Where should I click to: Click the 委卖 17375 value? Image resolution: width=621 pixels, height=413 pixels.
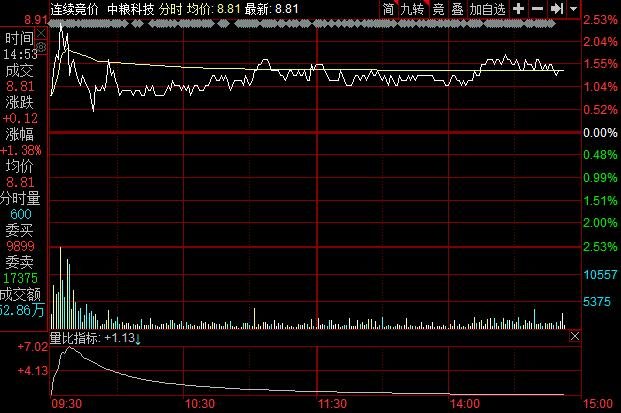click(20, 278)
